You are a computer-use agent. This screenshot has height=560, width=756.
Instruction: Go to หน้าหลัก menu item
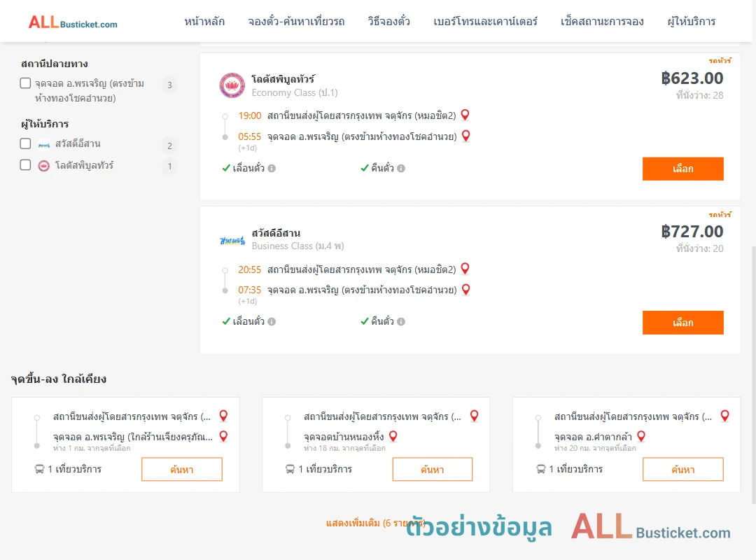[x=204, y=21]
